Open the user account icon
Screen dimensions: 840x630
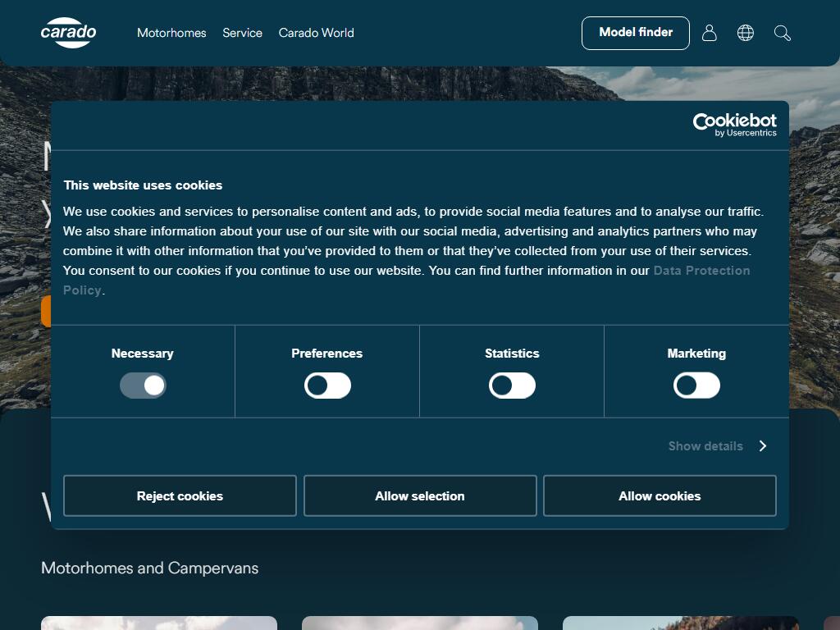click(x=710, y=33)
